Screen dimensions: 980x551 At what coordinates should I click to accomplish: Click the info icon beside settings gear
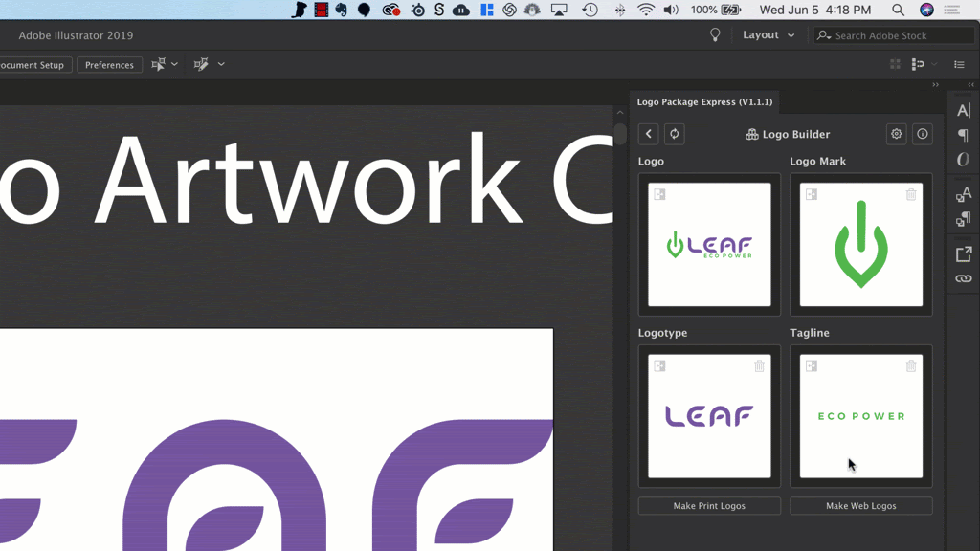tap(922, 134)
